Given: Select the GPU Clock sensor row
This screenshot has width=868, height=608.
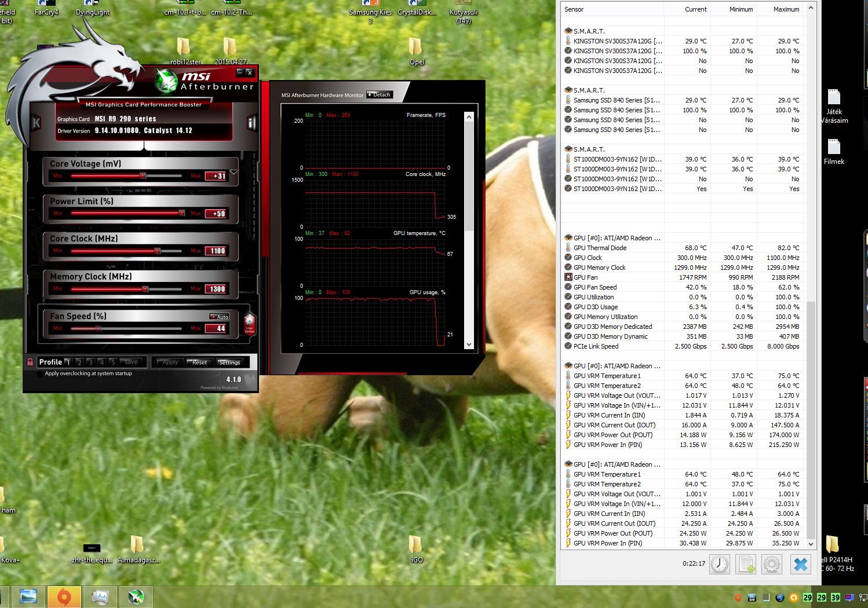Looking at the screenshot, I should pyautogui.click(x=683, y=258).
